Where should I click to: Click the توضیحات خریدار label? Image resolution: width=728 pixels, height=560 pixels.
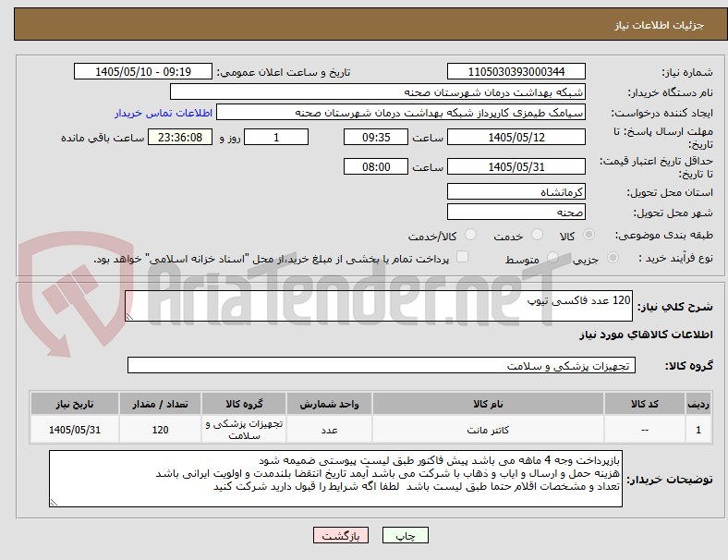[x=670, y=480]
